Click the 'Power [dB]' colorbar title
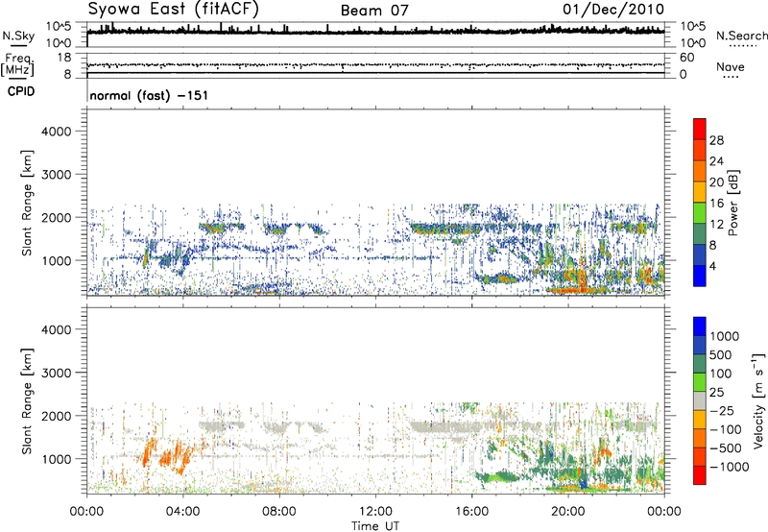The width and height of the screenshot is (768, 532). pyautogui.click(x=733, y=203)
